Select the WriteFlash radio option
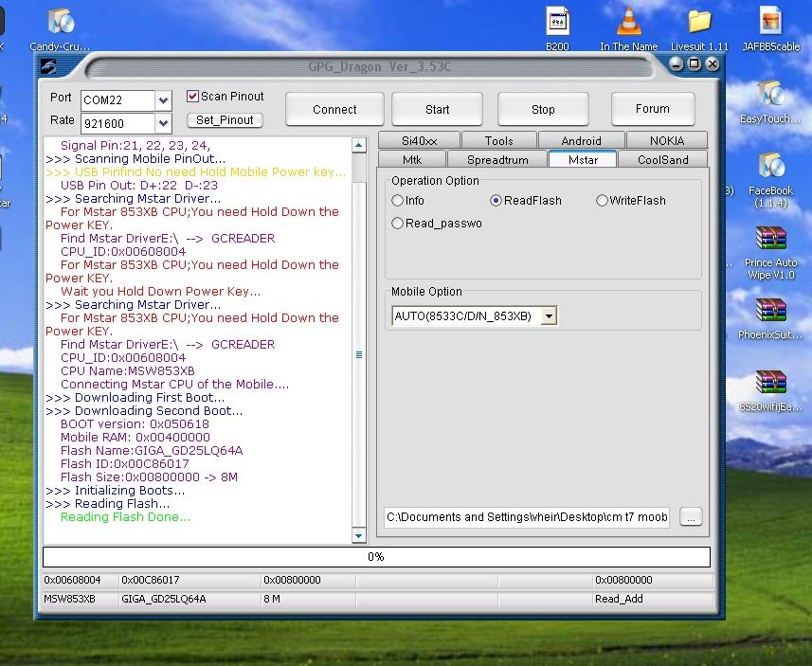This screenshot has width=812, height=666. coord(603,201)
